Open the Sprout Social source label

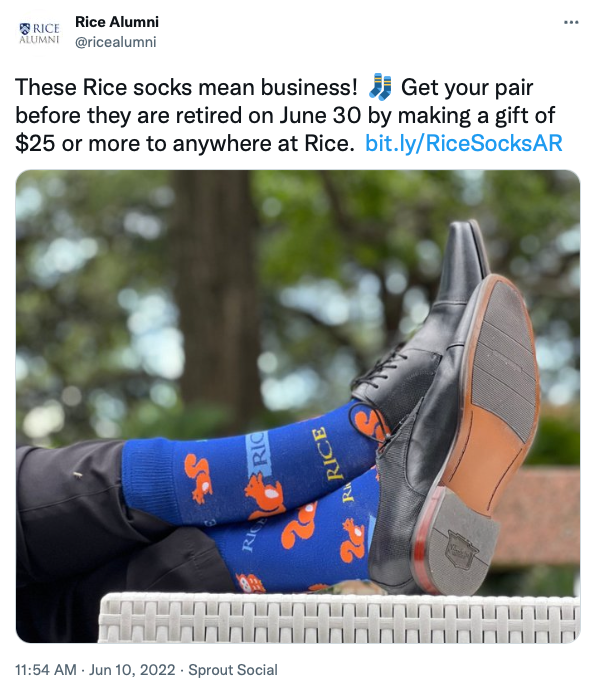pos(233,670)
